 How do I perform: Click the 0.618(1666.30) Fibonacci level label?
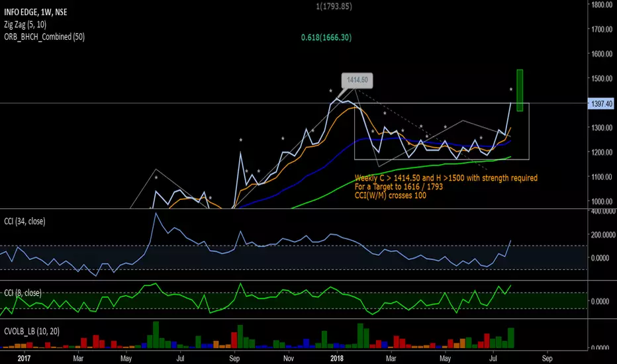[x=326, y=37]
